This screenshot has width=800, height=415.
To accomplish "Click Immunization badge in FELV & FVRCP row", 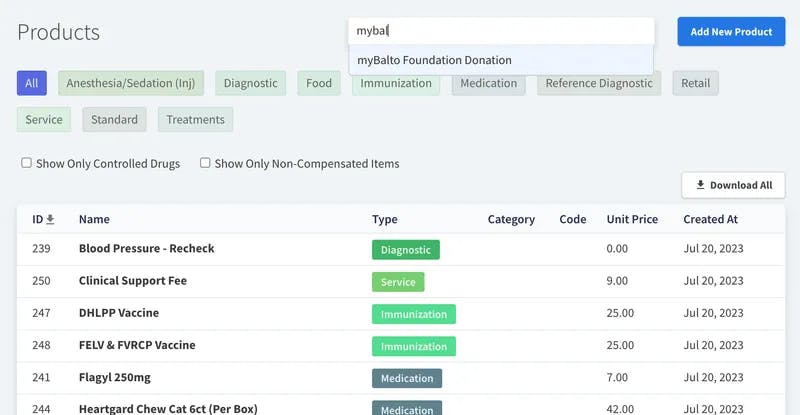I will pos(414,347).
